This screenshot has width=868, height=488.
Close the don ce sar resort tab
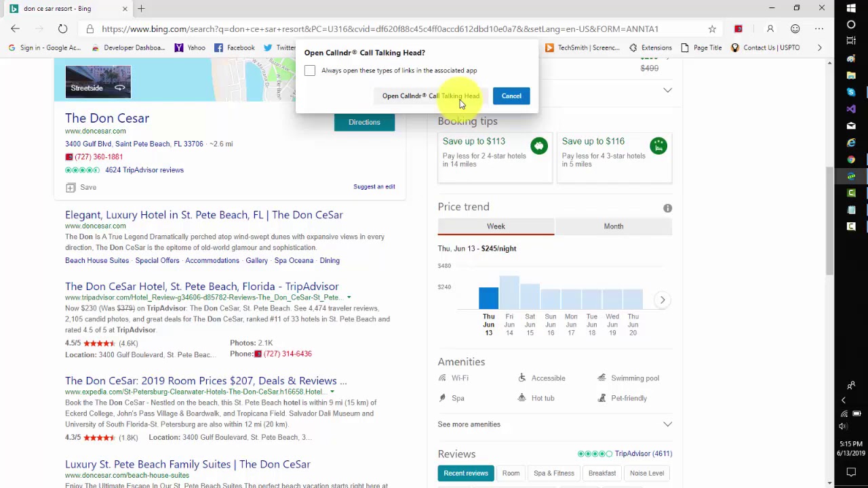(x=125, y=9)
